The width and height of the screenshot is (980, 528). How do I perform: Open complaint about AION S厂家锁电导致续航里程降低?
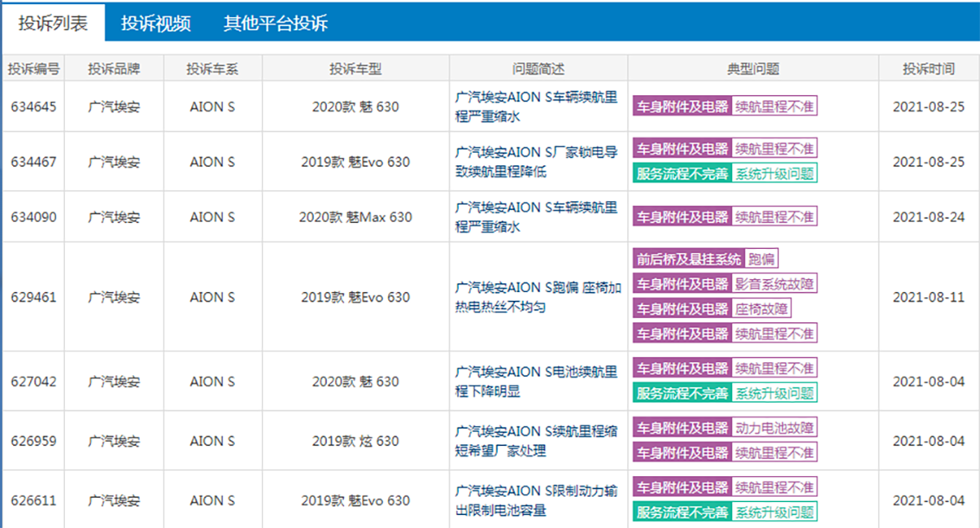click(x=536, y=162)
